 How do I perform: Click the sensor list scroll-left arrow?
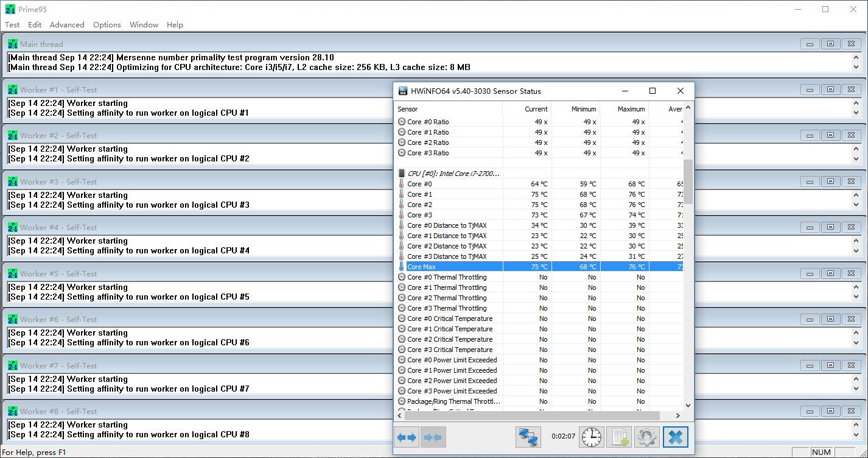click(x=399, y=415)
